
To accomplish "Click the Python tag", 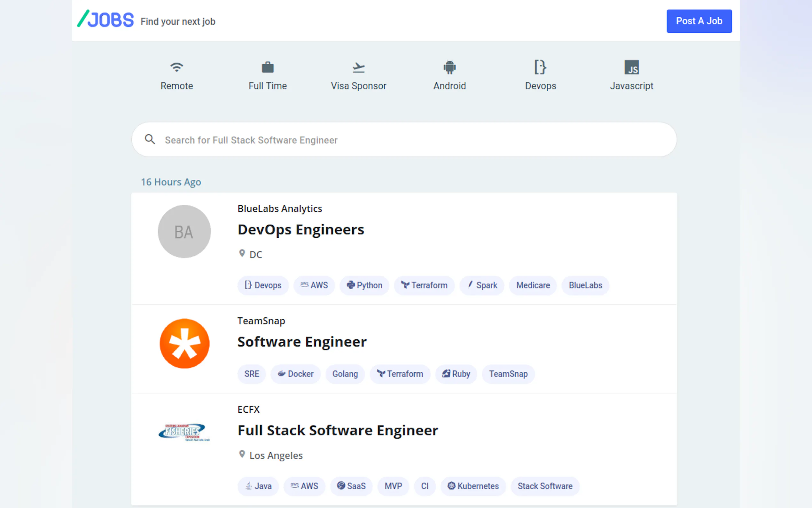I will [x=364, y=285].
